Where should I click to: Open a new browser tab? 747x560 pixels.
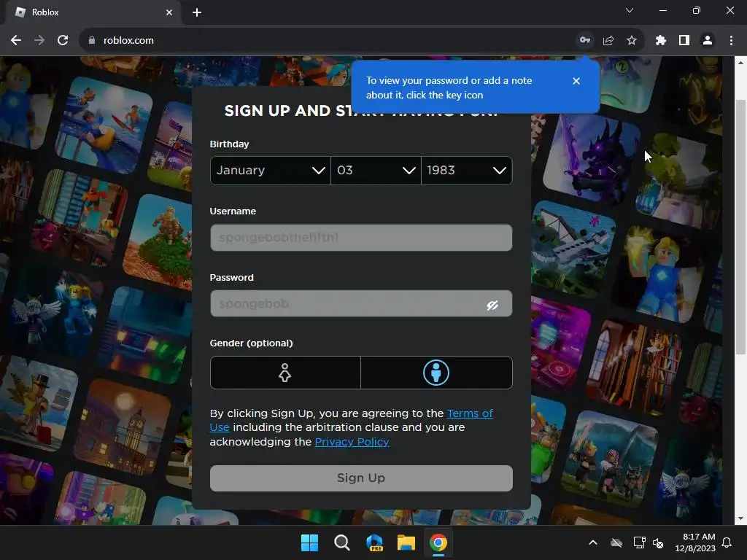(197, 12)
